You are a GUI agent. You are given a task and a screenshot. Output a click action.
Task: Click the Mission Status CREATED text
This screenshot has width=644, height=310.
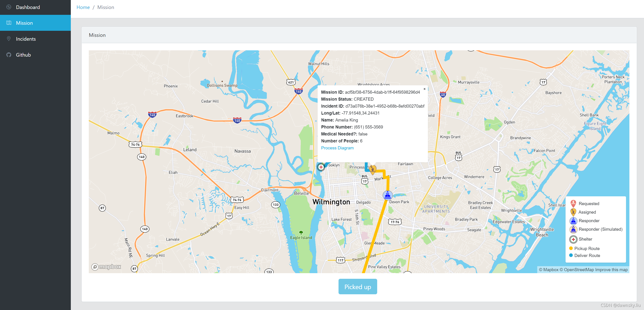363,99
